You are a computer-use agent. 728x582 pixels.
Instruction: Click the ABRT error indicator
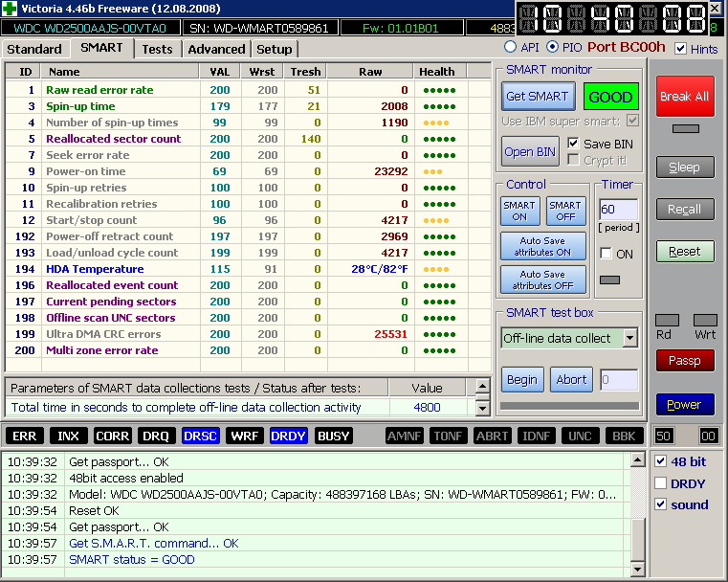[x=492, y=436]
